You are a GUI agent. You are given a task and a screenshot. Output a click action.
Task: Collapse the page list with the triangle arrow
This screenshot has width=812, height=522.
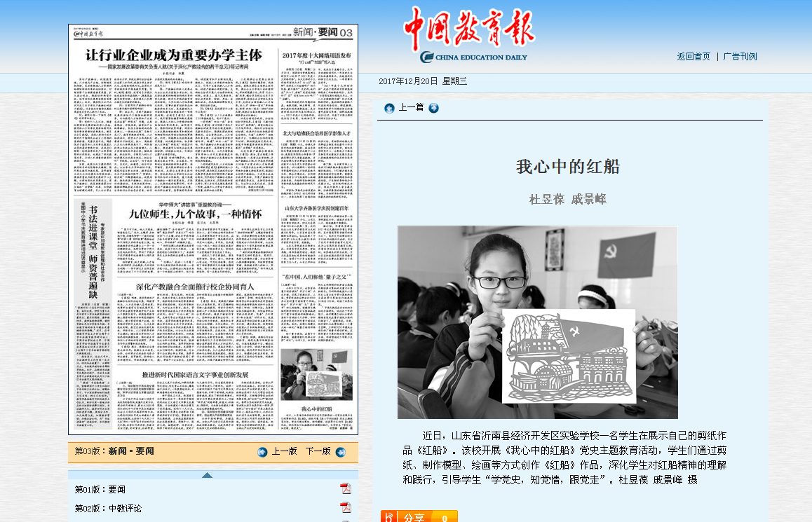[207, 475]
